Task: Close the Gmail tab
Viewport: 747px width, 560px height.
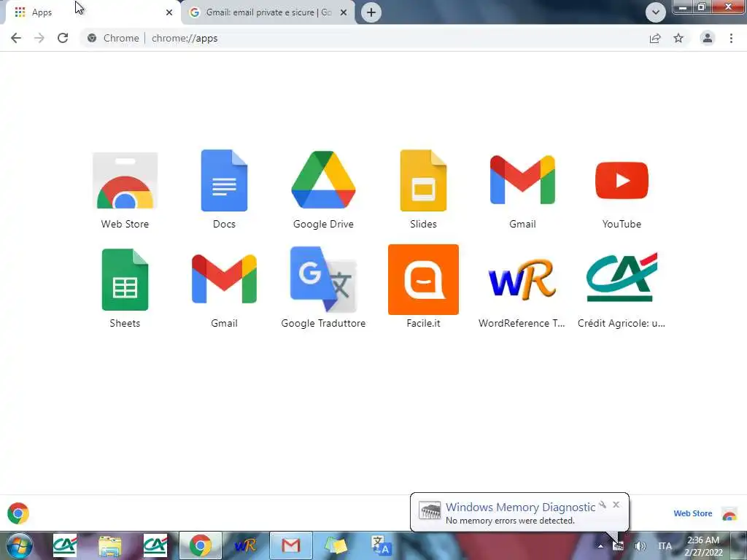Action: [344, 12]
